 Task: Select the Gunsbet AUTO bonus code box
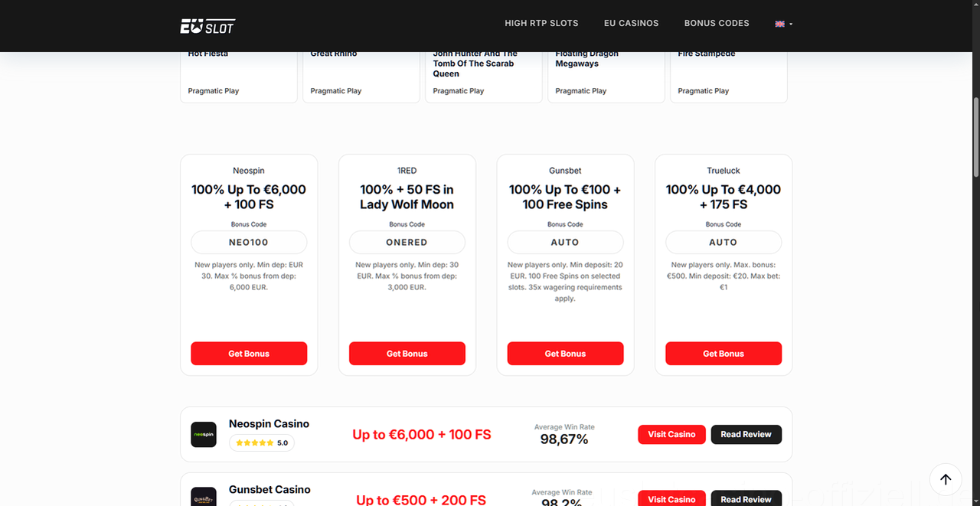[x=565, y=242]
